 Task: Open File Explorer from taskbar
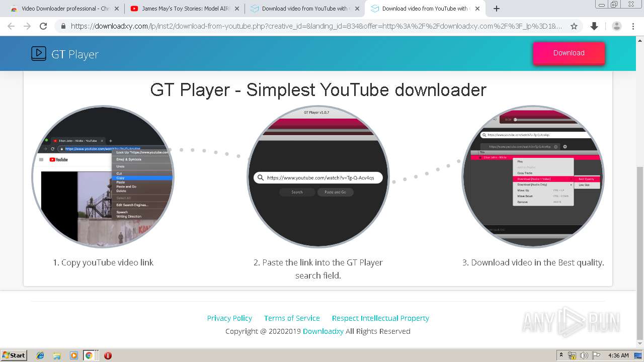(x=57, y=355)
